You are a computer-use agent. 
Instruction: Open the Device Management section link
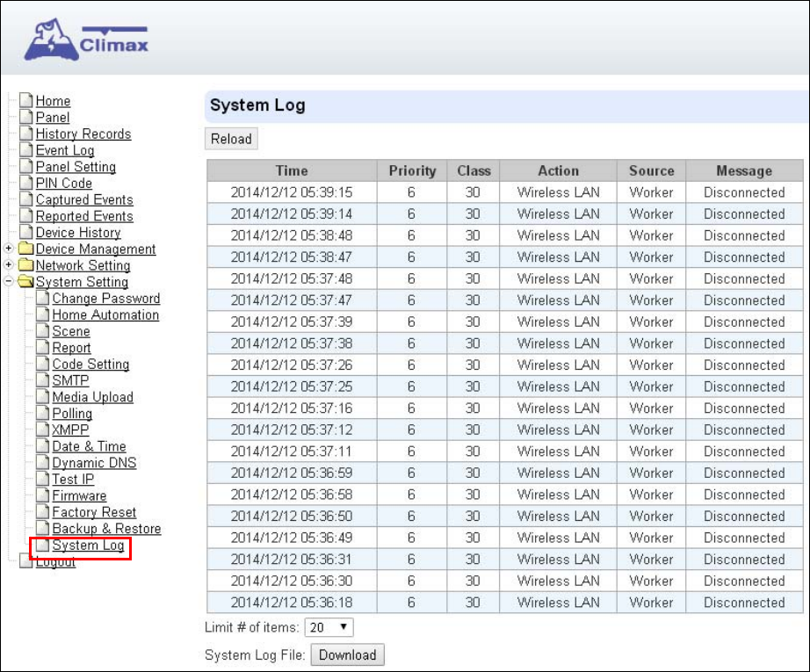click(x=96, y=249)
